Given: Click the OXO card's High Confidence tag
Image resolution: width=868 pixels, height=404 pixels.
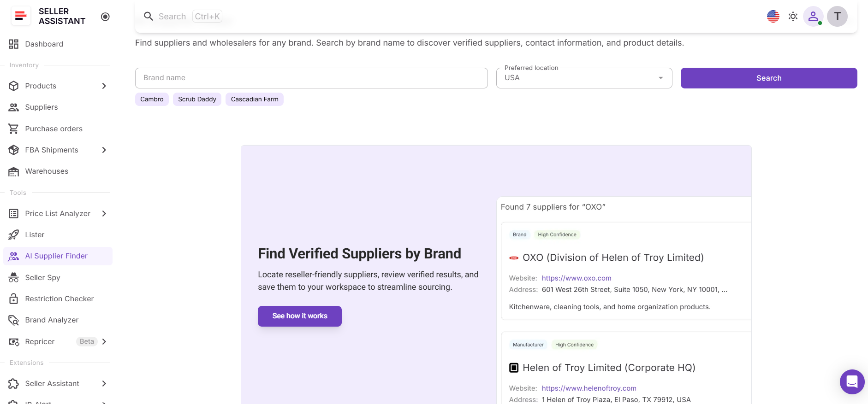Looking at the screenshot, I should coord(557,234).
